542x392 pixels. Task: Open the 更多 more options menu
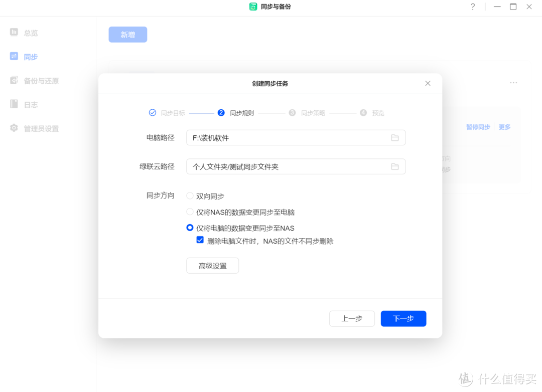tap(504, 127)
